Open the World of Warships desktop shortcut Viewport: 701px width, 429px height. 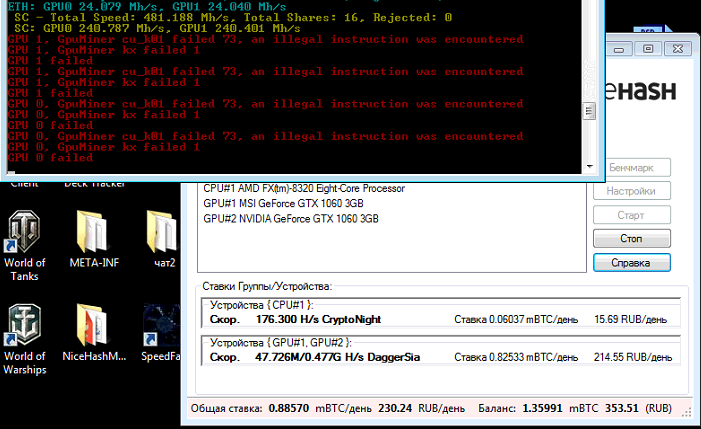point(25,339)
